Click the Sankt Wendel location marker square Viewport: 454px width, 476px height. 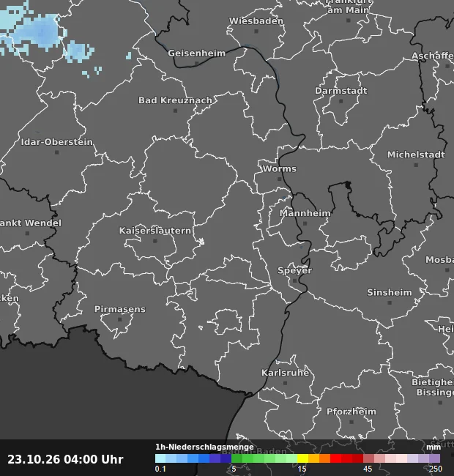click(x=27, y=234)
